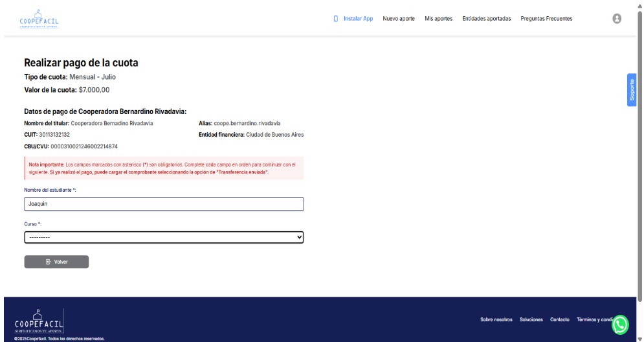Follow the Sobre nosotros footer link

coord(496,319)
